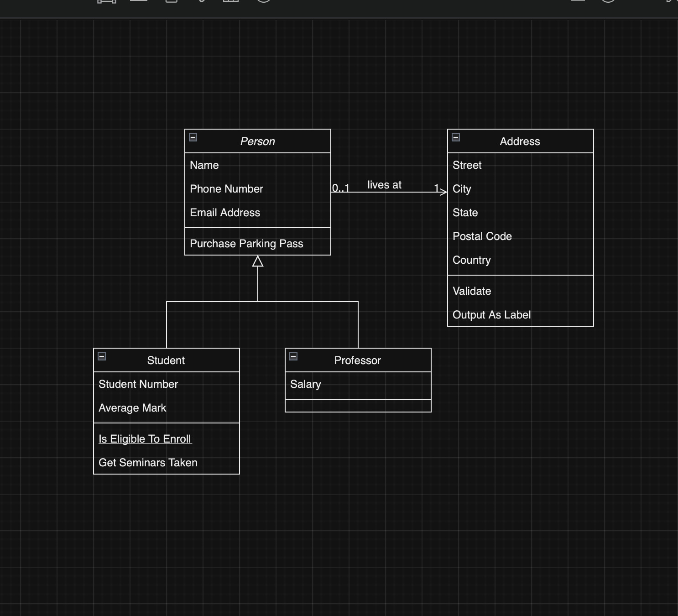Select the Person class title
The width and height of the screenshot is (678, 616).
pos(258,141)
